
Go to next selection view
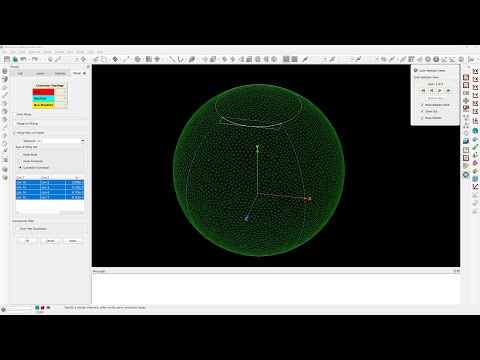pyautogui.click(x=440, y=90)
